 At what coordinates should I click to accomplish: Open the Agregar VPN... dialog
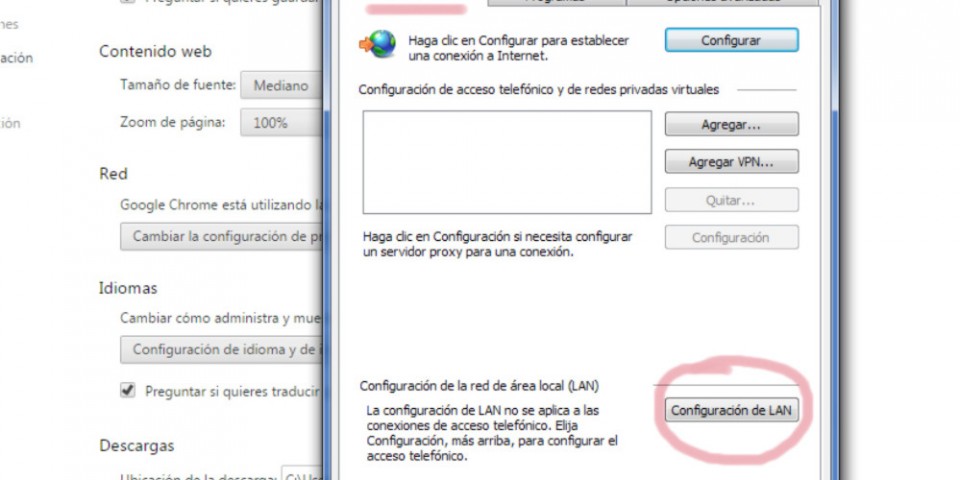[x=732, y=162]
